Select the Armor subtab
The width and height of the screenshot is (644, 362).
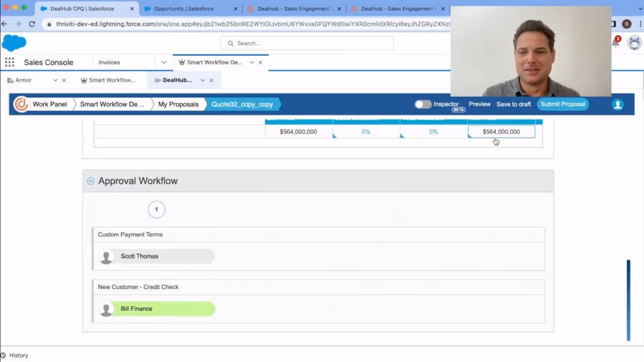point(23,80)
